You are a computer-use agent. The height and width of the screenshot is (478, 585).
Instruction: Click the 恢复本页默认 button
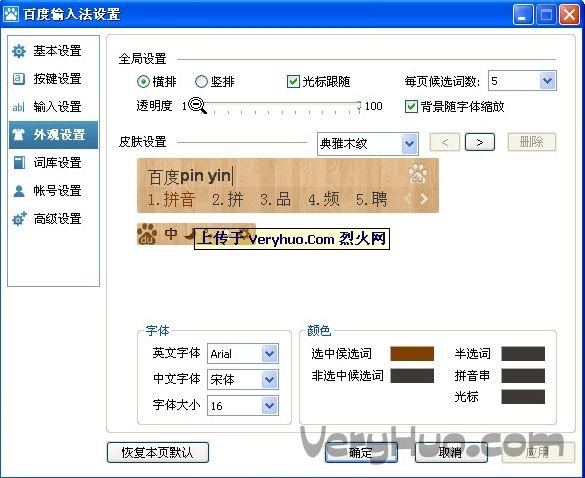pyautogui.click(x=158, y=453)
